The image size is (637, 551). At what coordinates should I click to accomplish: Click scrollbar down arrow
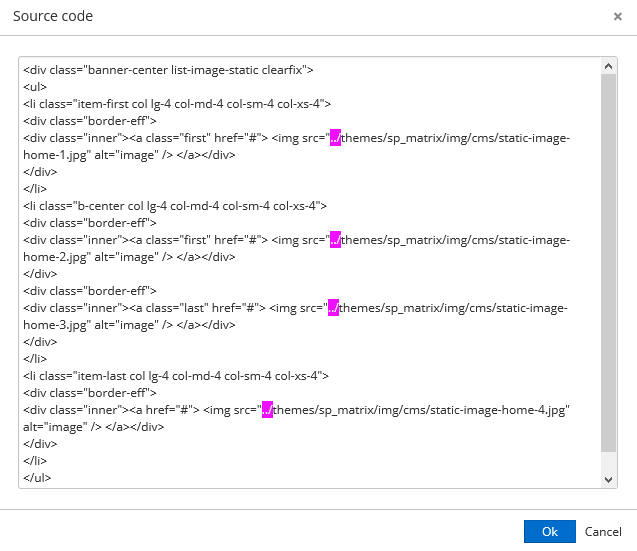click(608, 480)
